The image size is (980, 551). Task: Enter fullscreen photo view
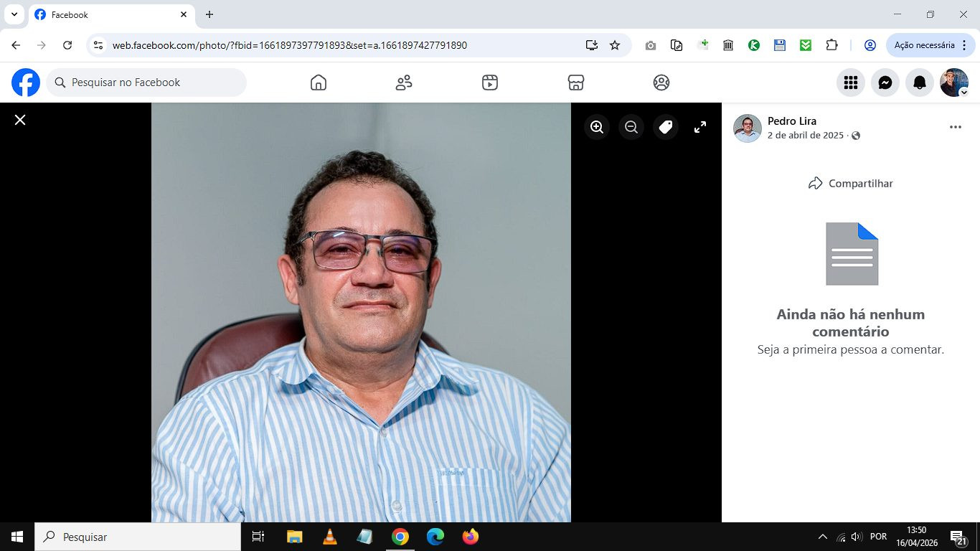pyautogui.click(x=700, y=127)
